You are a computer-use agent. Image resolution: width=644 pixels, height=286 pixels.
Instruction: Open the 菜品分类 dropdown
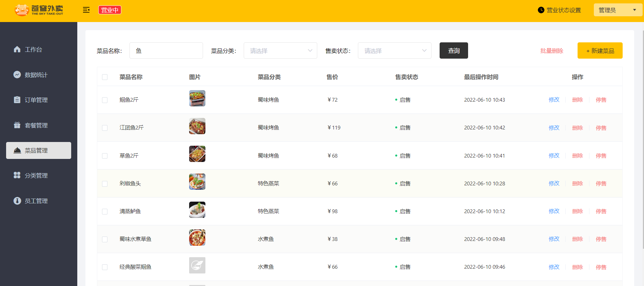(280, 50)
